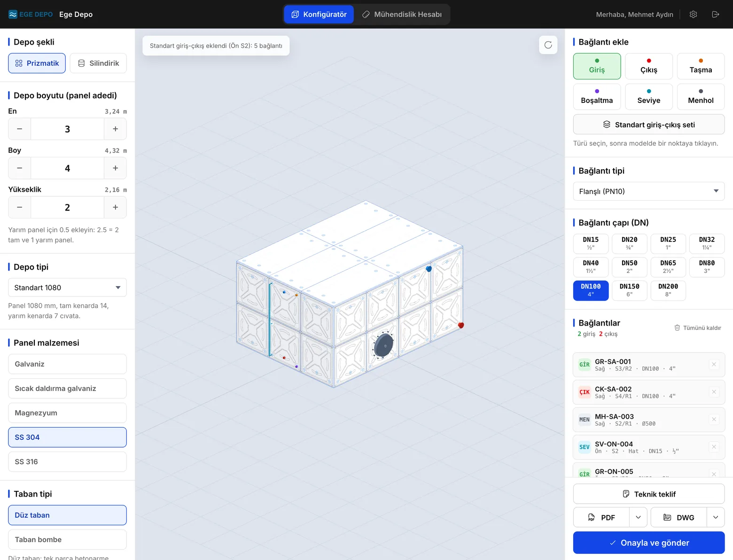Click the manhole cover on tank model
This screenshot has width=733, height=560.
(383, 346)
